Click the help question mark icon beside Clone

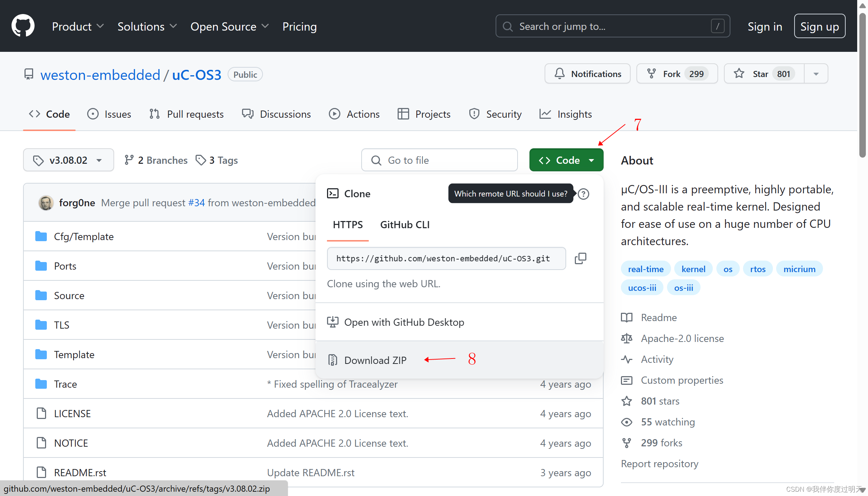(x=583, y=194)
